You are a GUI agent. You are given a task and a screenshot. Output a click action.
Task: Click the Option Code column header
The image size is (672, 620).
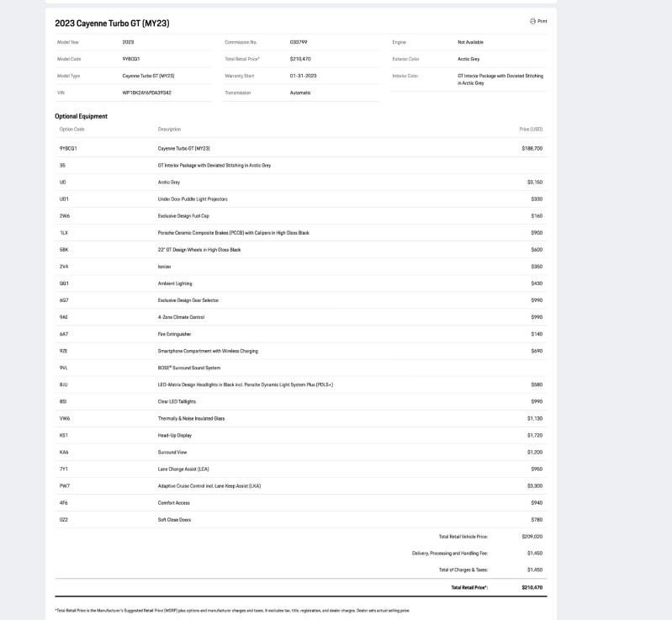pos(71,130)
